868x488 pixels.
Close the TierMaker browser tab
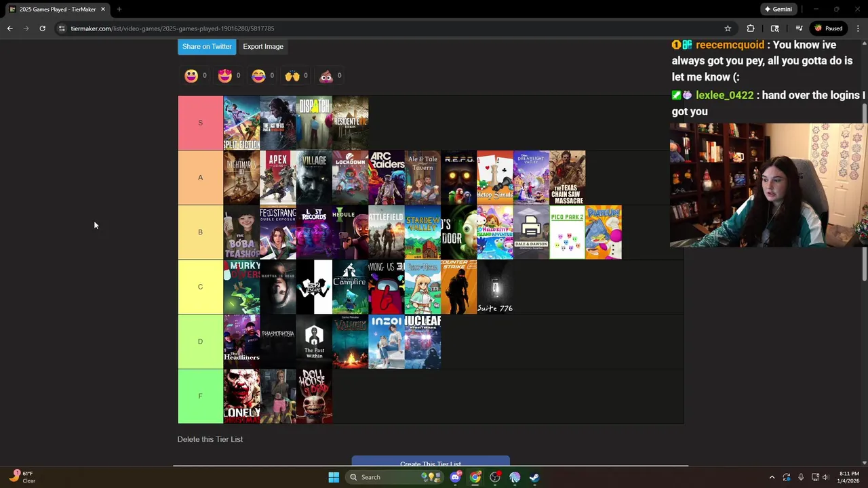point(103,9)
